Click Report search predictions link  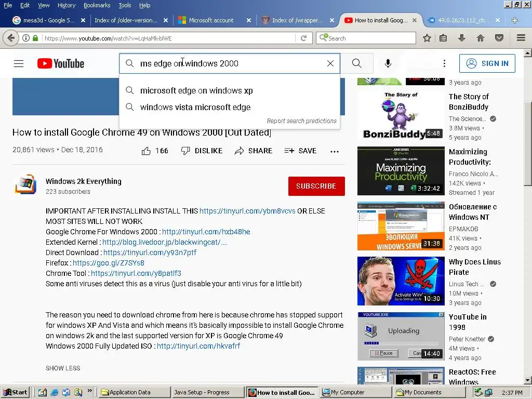[301, 121]
